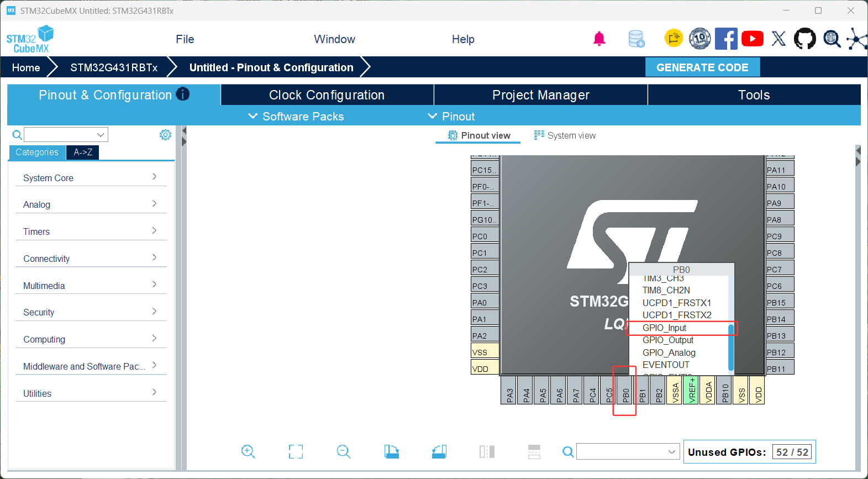Open the Facebook link icon

[726, 39]
